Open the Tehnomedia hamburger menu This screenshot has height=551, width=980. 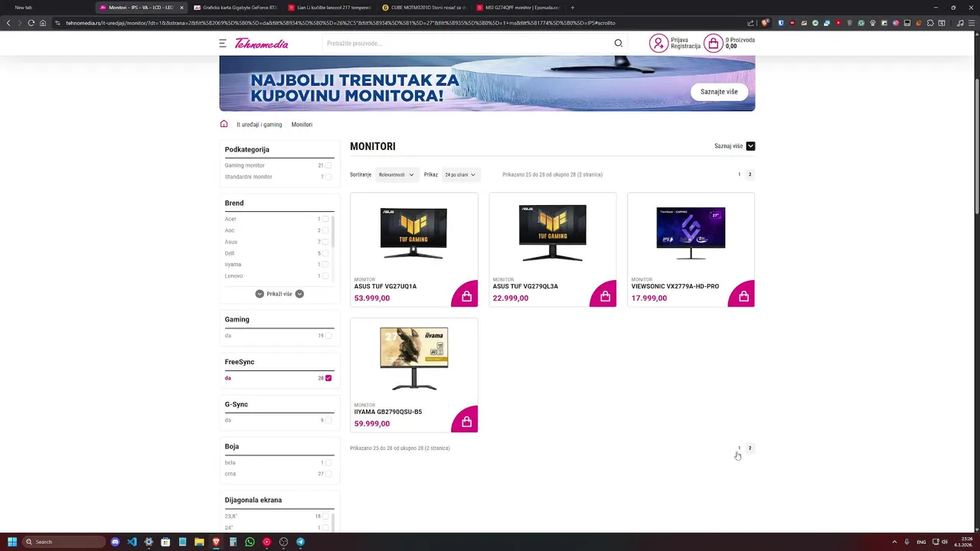click(223, 44)
